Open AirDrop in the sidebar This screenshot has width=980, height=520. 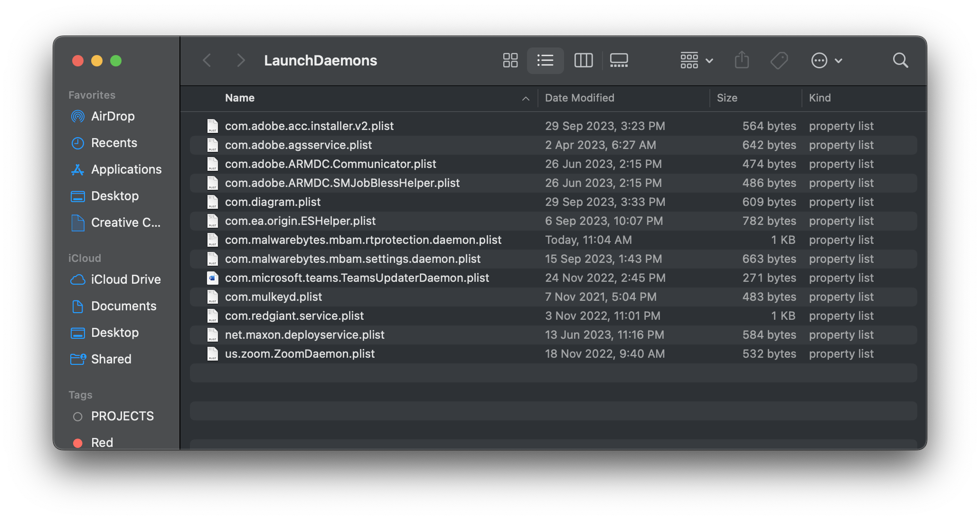pos(113,116)
